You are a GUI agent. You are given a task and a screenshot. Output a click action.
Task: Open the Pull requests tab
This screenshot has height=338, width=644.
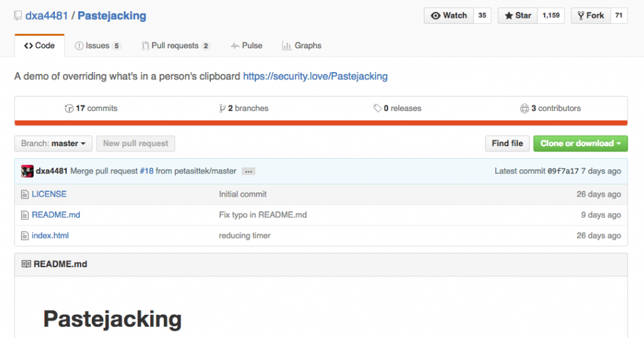[176, 46]
